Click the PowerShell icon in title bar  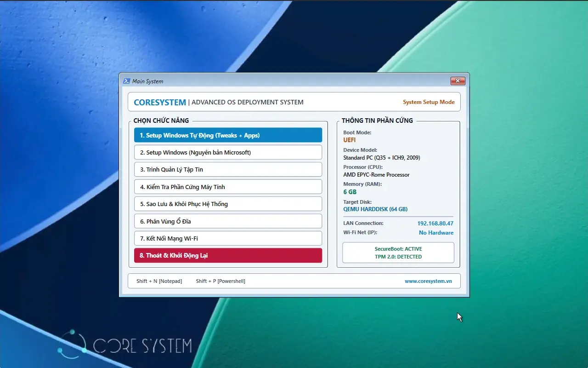126,81
